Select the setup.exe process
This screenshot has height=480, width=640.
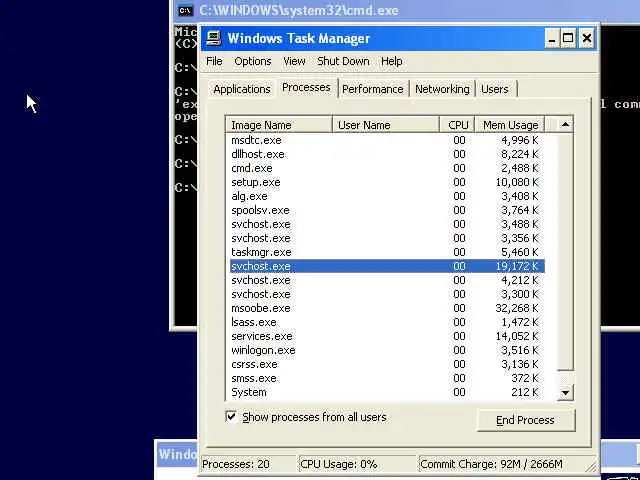click(386, 182)
